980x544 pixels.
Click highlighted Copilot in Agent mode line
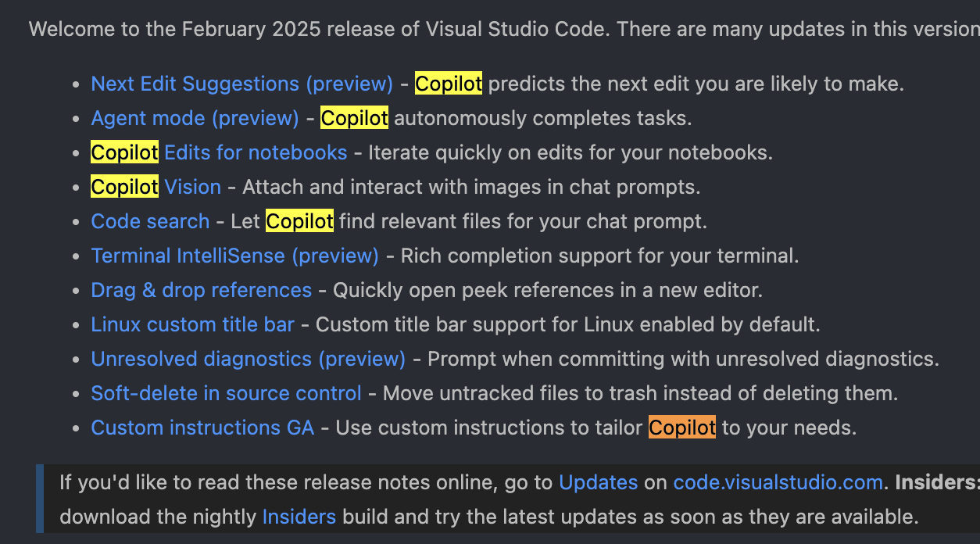click(x=355, y=118)
